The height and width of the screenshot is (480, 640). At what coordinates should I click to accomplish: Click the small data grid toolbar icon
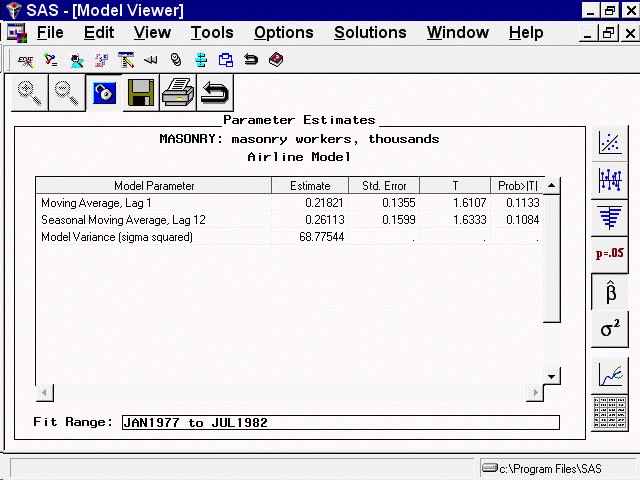pyautogui.click(x=101, y=60)
